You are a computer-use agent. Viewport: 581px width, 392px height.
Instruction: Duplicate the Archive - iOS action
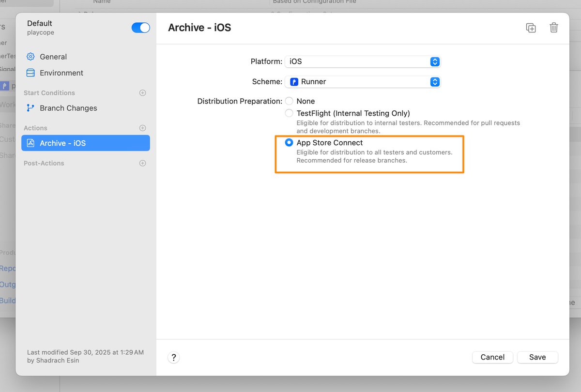coord(531,28)
